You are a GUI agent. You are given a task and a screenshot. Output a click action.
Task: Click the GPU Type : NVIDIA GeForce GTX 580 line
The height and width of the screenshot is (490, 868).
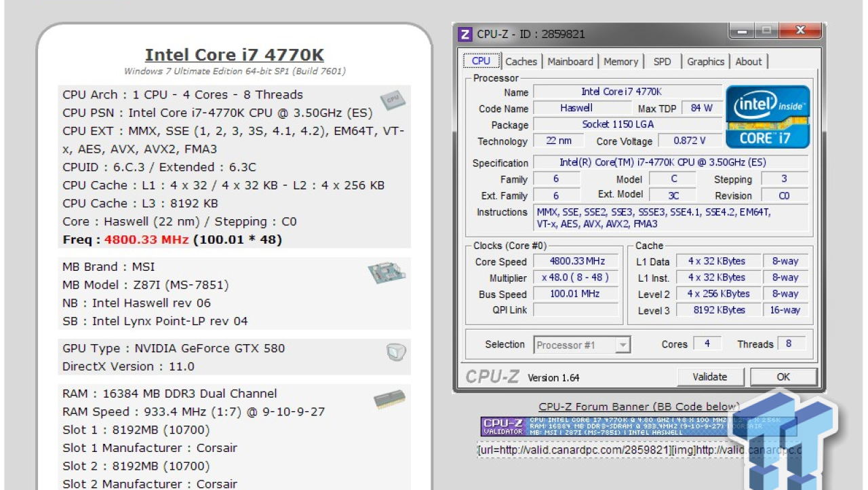click(x=174, y=348)
